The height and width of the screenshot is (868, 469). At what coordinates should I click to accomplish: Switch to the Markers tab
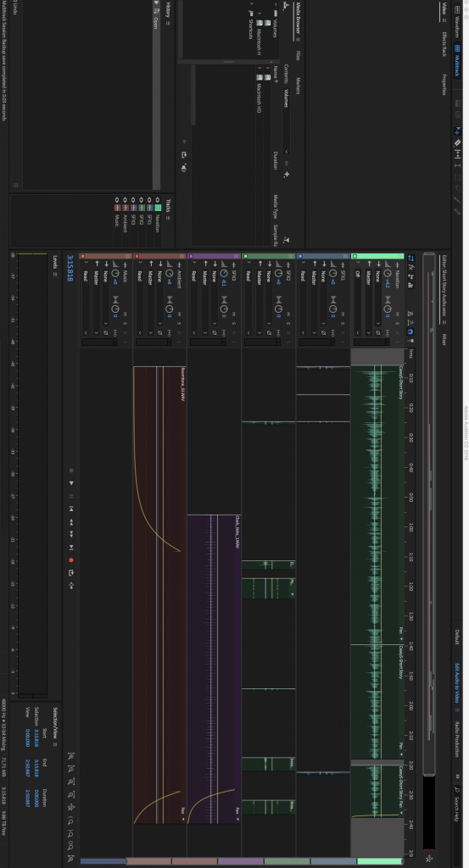pyautogui.click(x=298, y=86)
